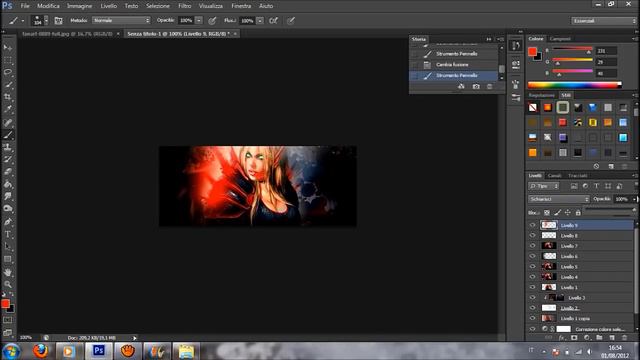Screen dimensions: 640x360
Task: Open the Essenziali workspace dropdown
Action: point(603,20)
